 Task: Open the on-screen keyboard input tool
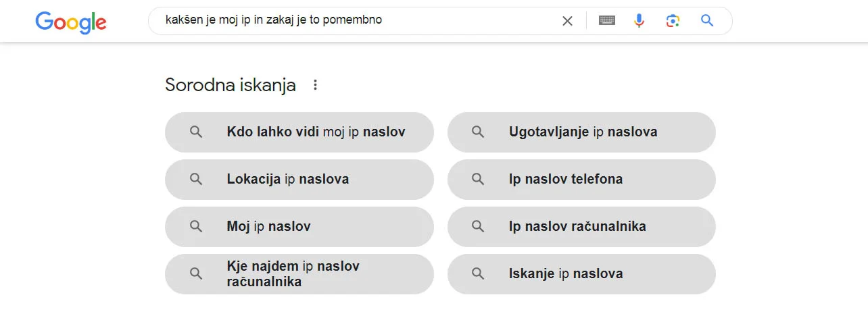pyautogui.click(x=607, y=21)
